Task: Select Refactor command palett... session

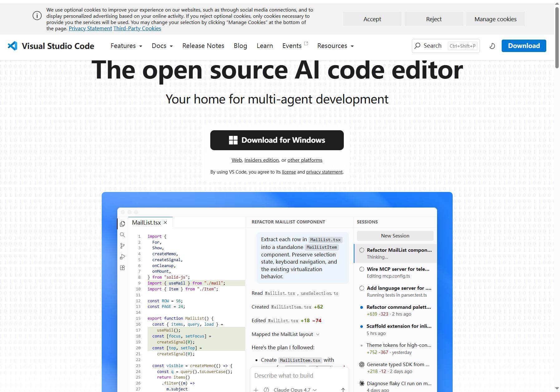Action: click(x=395, y=310)
